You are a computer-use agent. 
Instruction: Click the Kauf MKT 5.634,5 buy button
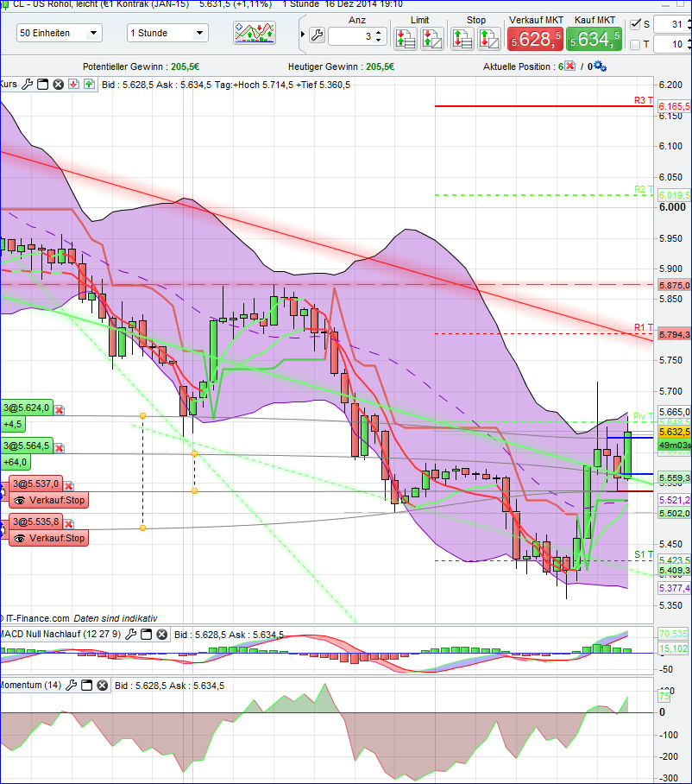coord(594,38)
